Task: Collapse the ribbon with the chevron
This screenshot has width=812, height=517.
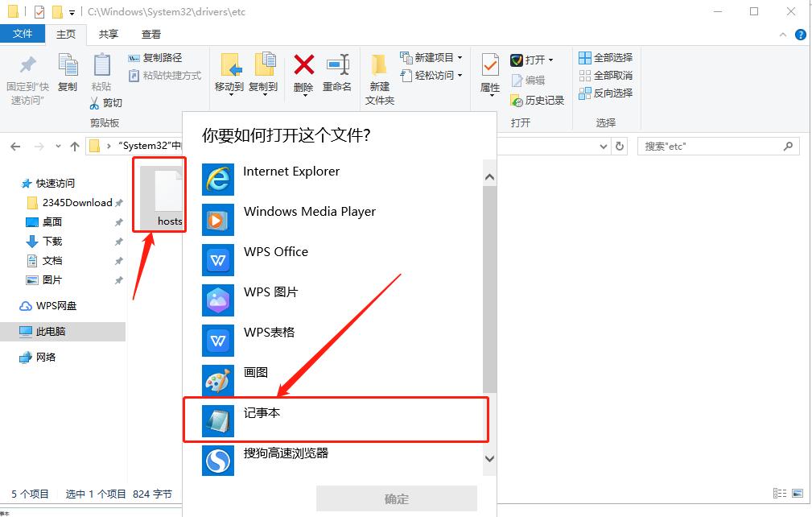Action: pos(783,35)
